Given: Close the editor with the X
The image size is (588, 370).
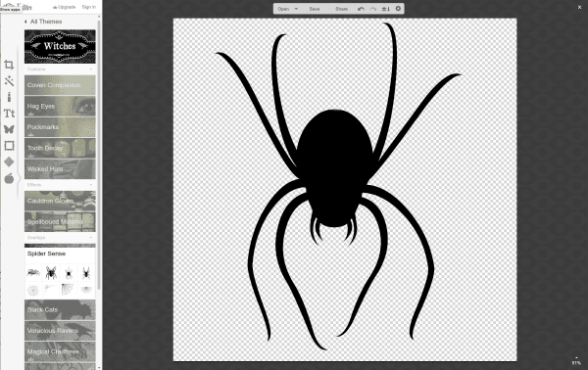Looking at the screenshot, I should click(579, 7).
